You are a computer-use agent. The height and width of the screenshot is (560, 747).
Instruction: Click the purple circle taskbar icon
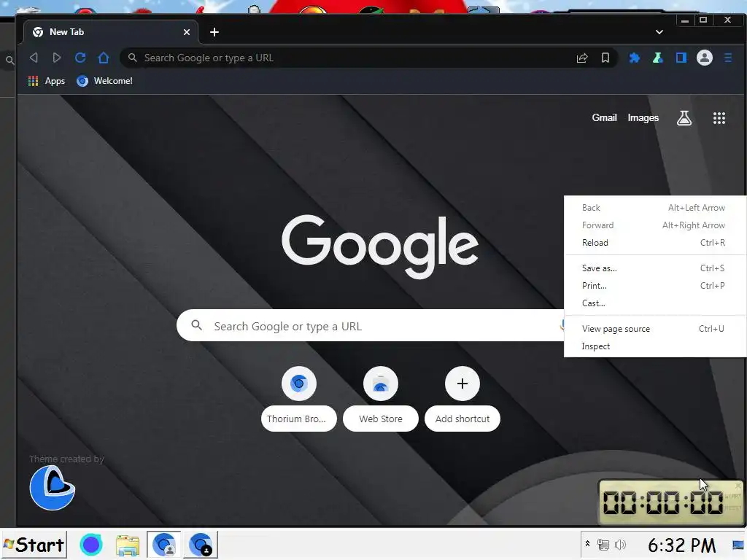(x=91, y=545)
